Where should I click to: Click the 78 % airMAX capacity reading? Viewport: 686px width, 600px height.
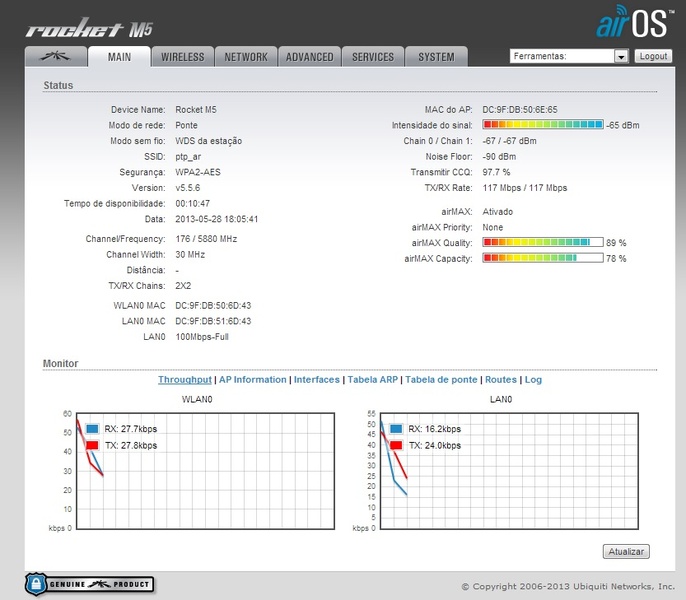616,258
